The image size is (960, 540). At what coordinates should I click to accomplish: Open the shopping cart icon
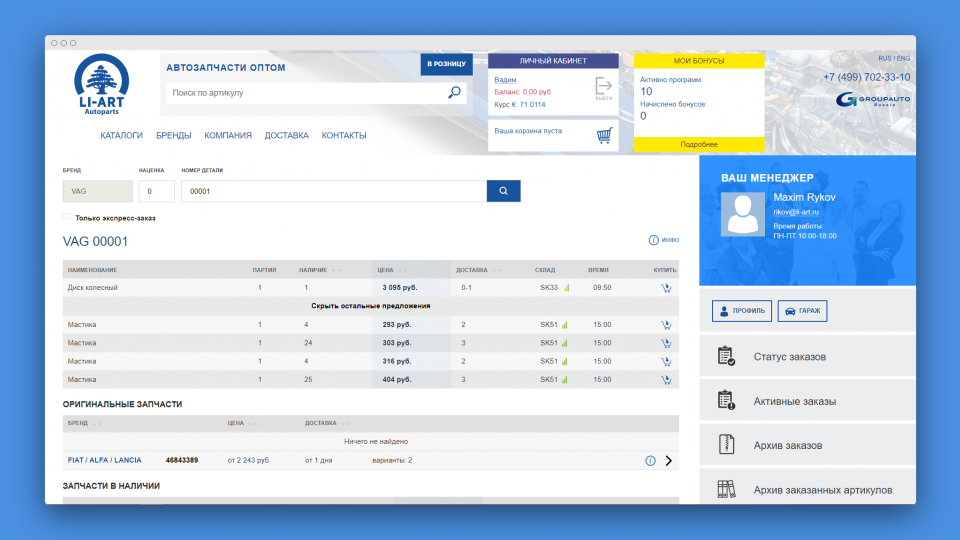[603, 135]
